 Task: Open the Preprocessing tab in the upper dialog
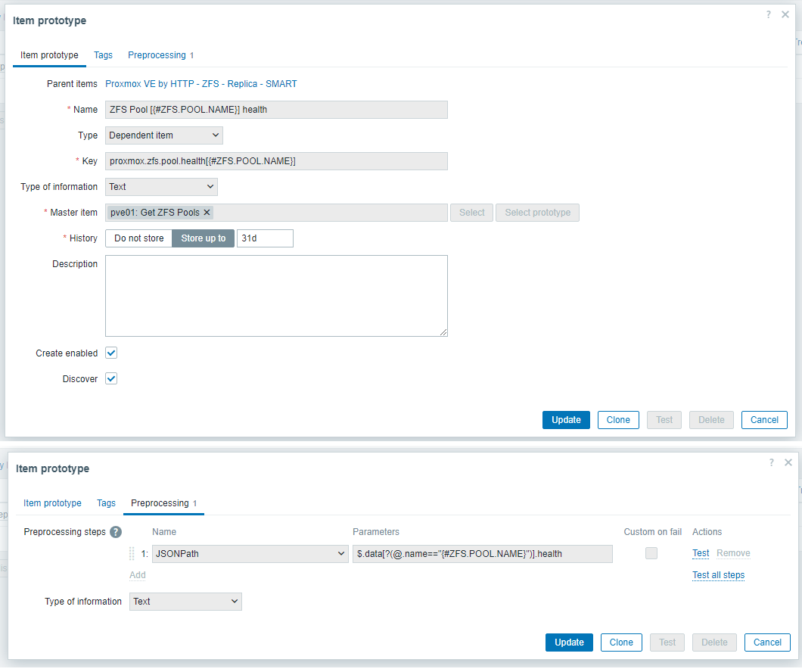tap(156, 55)
